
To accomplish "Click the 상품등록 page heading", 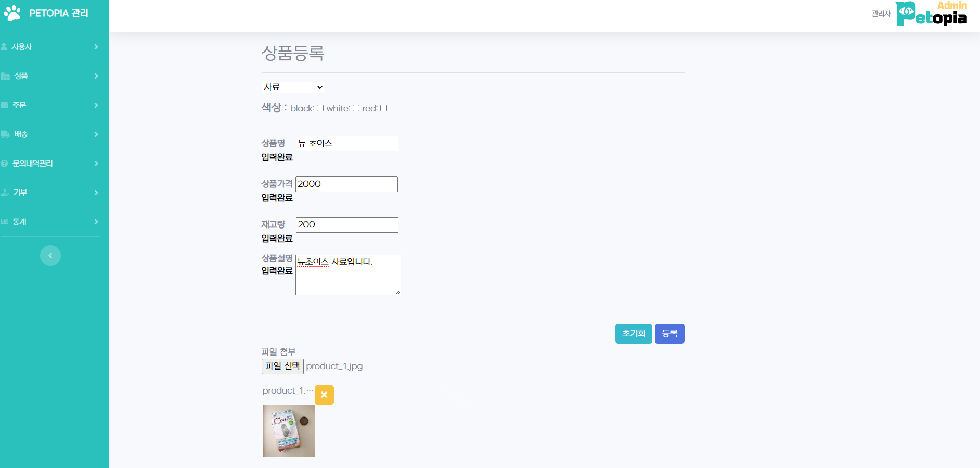I will coord(293,53).
